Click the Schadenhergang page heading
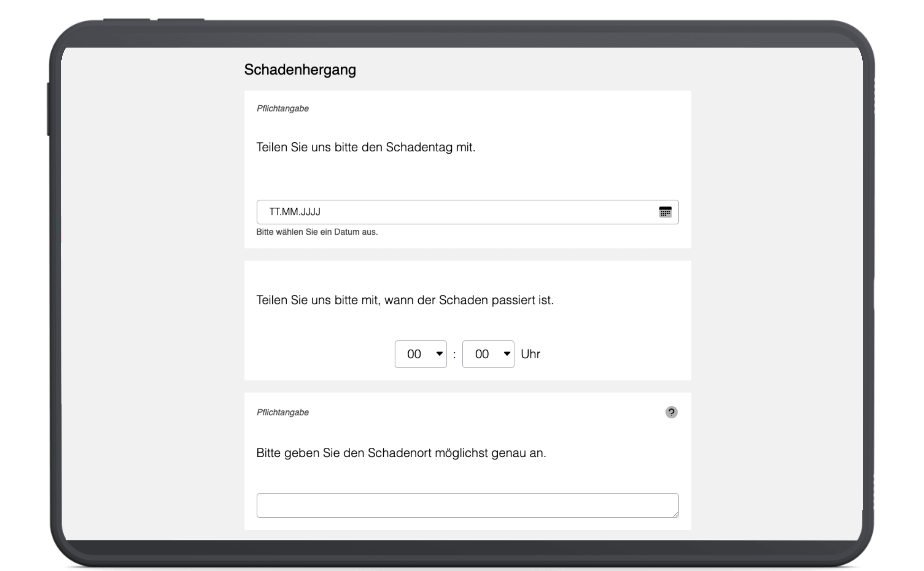This screenshot has width=924, height=571. pos(300,70)
